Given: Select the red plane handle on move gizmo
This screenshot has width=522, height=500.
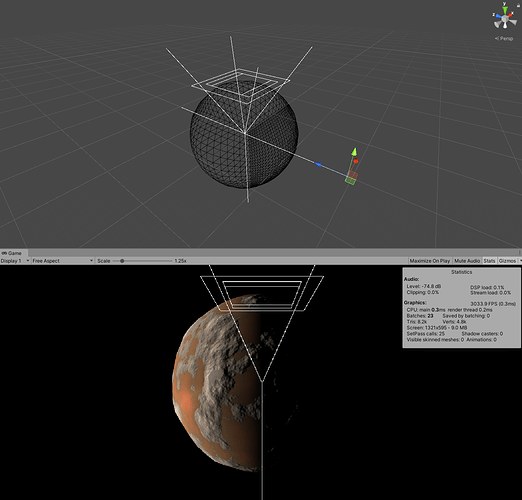Looking at the screenshot, I should pyautogui.click(x=353, y=175).
